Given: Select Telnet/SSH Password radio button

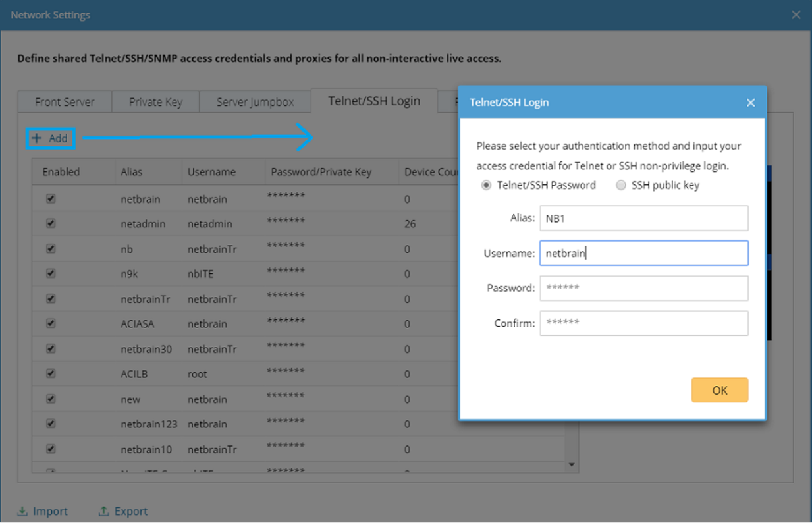Looking at the screenshot, I should click(486, 186).
